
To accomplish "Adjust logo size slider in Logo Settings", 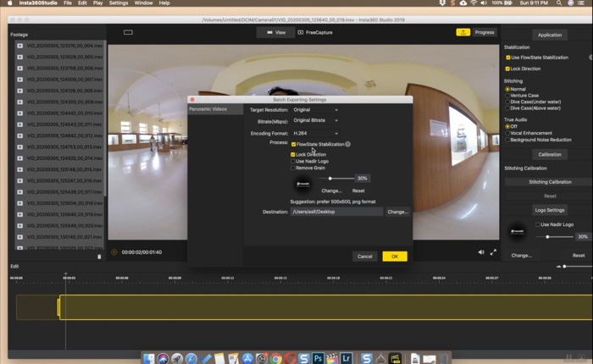I will coord(547,237).
